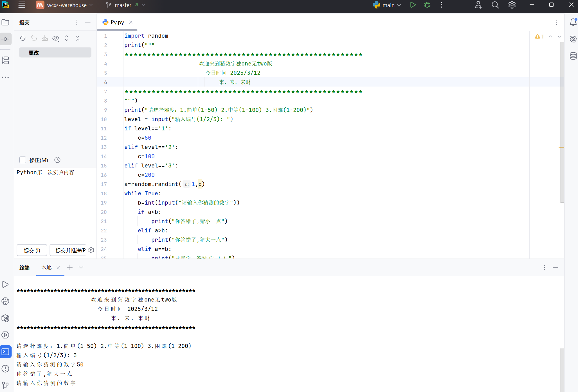Click the Rollback arrow icon

[34, 38]
